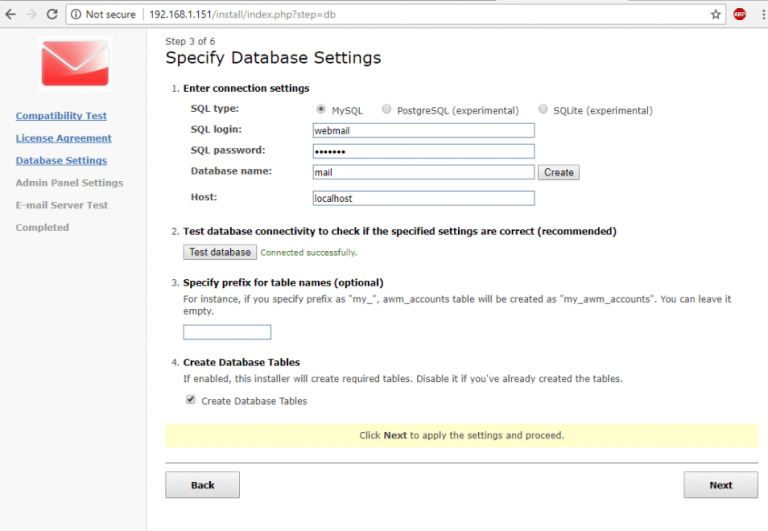The height and width of the screenshot is (531, 768).
Task: Go to License Agreement step
Action: 63,138
